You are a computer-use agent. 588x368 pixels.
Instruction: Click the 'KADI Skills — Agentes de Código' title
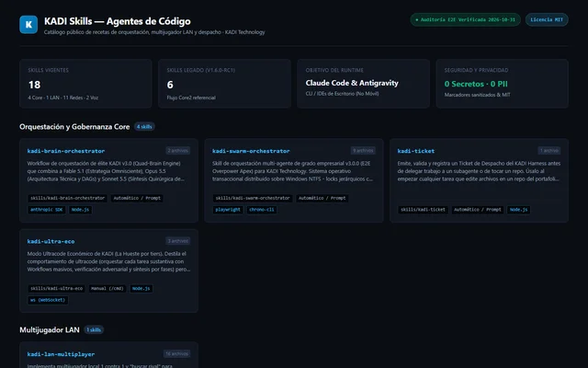click(118, 21)
